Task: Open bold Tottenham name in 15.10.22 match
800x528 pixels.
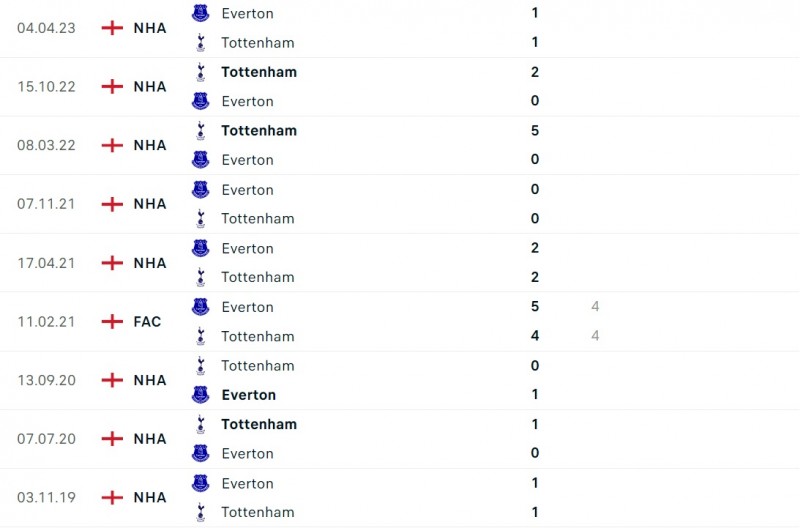Action: [x=259, y=72]
